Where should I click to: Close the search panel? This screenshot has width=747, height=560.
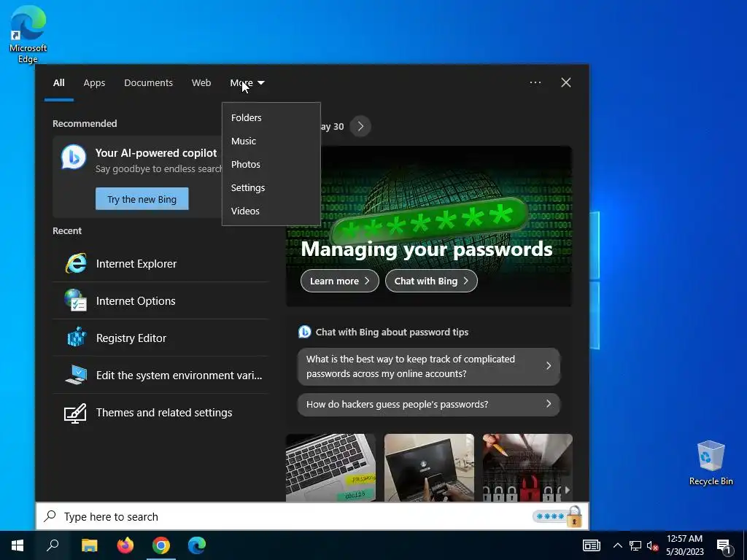coord(566,82)
